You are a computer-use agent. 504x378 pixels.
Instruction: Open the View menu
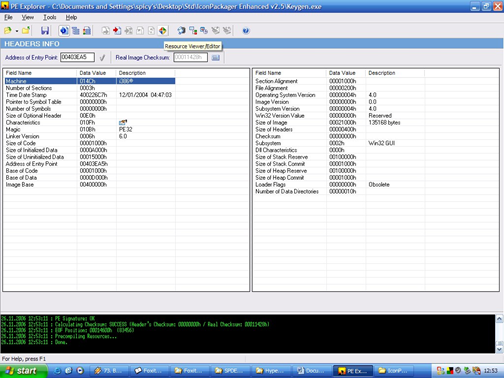[x=28, y=17]
